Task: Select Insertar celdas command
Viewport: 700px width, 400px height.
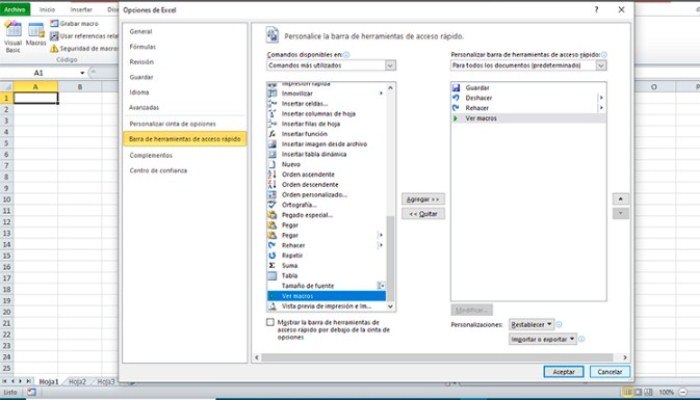Action: (326, 104)
